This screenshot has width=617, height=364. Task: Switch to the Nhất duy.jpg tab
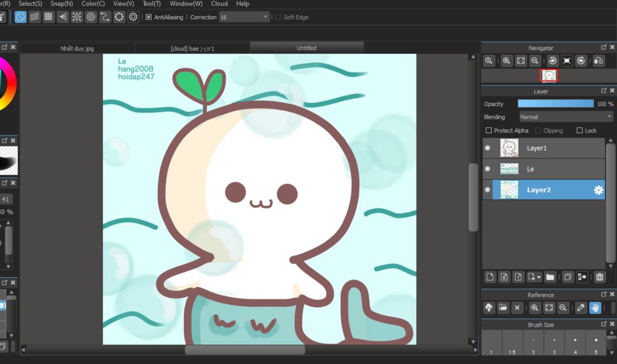point(77,48)
